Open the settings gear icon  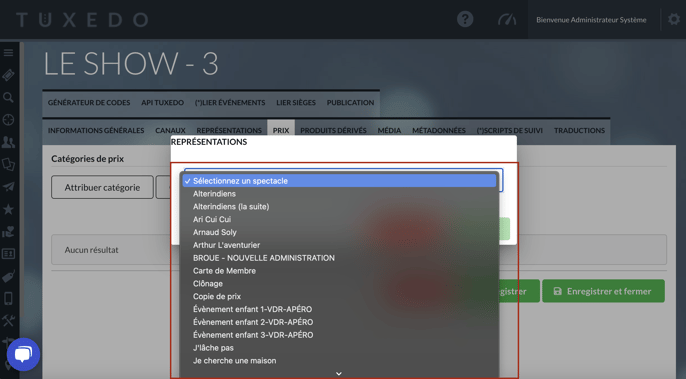674,19
